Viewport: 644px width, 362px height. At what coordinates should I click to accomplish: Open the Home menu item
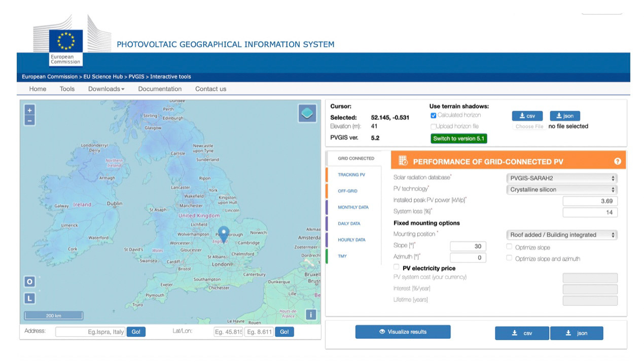(38, 89)
